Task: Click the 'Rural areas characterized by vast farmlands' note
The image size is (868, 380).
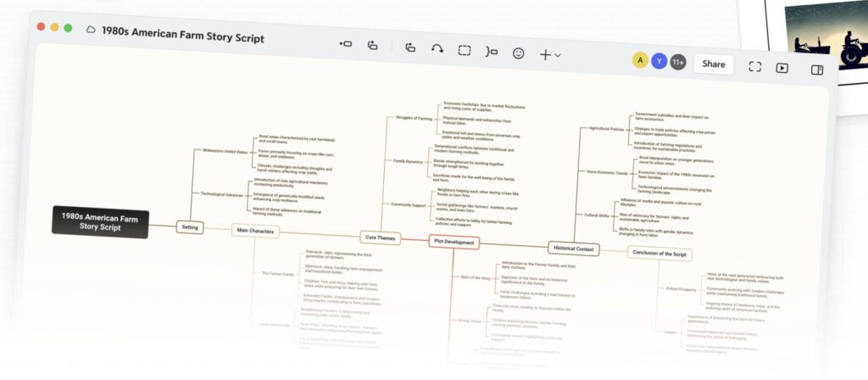Action: [x=297, y=139]
